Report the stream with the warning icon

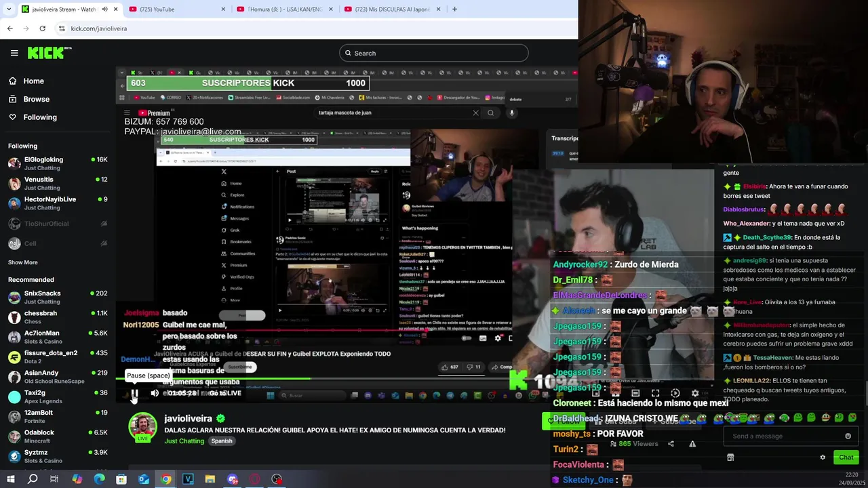pyautogui.click(x=692, y=444)
